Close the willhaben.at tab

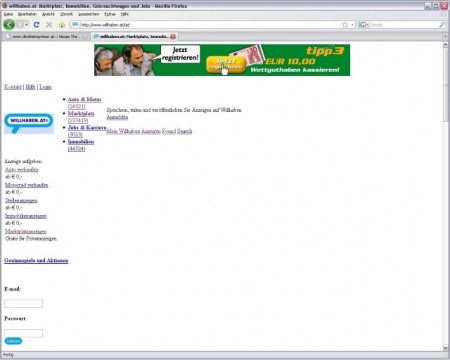point(173,36)
